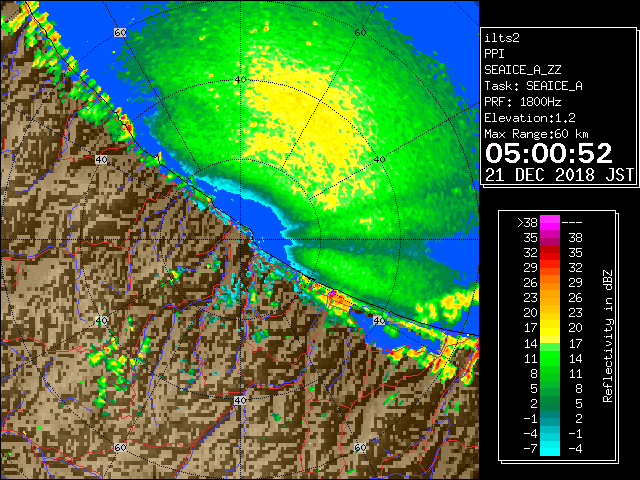The width and height of the screenshot is (640, 480).
Task: Click the southwest '60' range ring label
Action: (120, 447)
